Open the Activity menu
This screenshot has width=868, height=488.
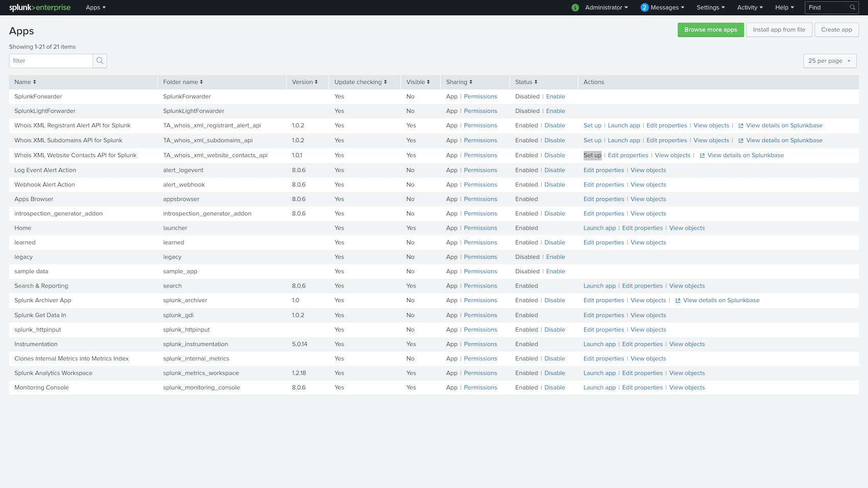coord(750,8)
